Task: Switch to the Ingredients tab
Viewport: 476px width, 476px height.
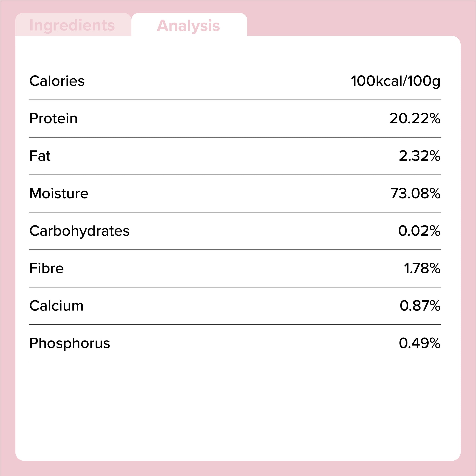Action: point(72,25)
